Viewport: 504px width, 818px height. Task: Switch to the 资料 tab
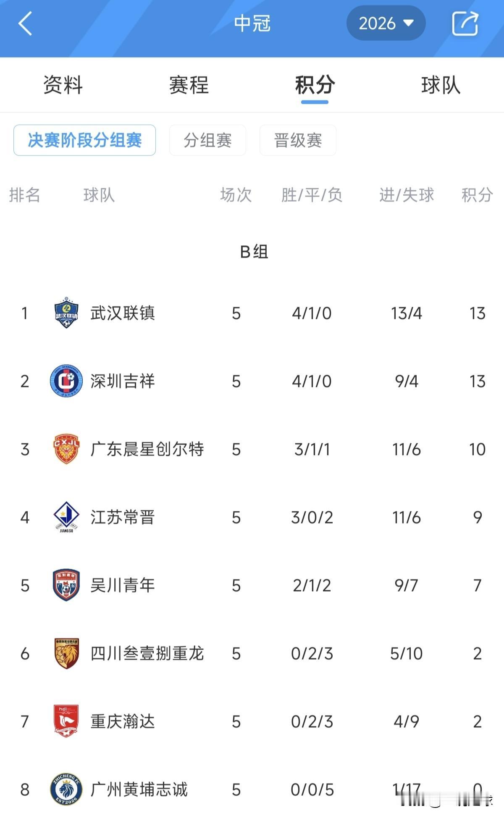[x=63, y=85]
